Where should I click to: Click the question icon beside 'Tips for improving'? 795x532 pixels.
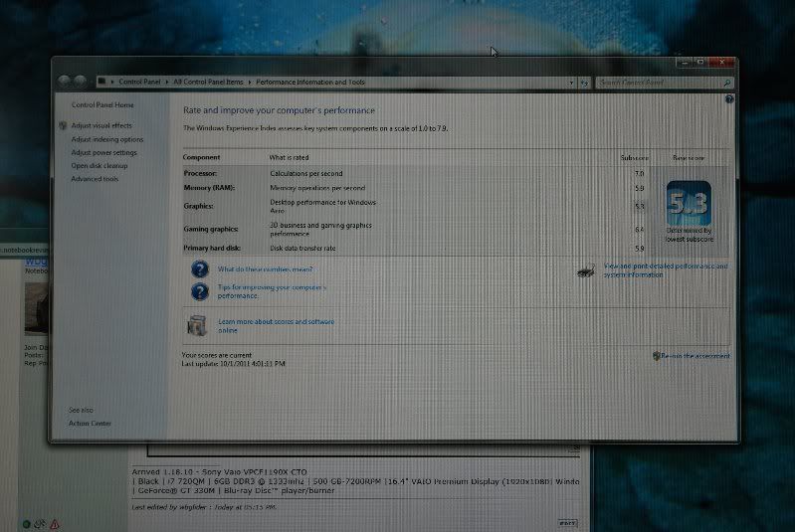click(200, 291)
